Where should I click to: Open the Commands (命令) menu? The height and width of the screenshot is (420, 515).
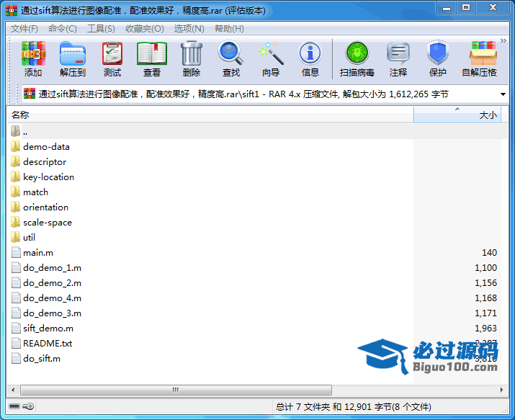coord(63,29)
